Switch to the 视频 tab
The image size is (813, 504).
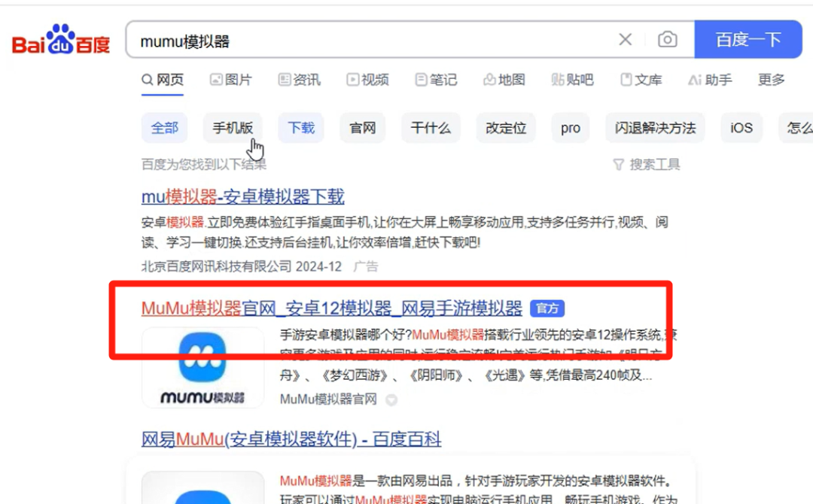[367, 80]
